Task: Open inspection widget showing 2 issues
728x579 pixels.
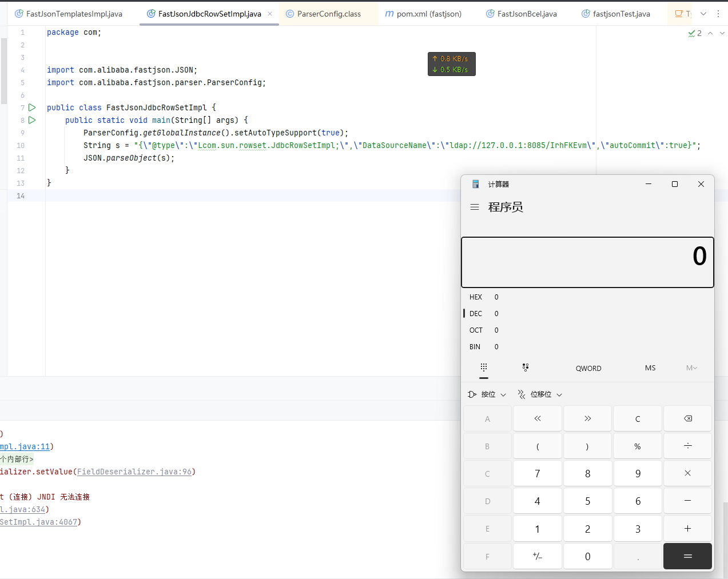Action: point(695,33)
